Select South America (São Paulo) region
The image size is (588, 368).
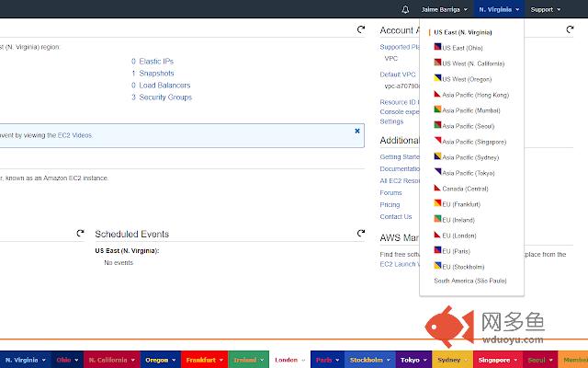[x=470, y=281]
